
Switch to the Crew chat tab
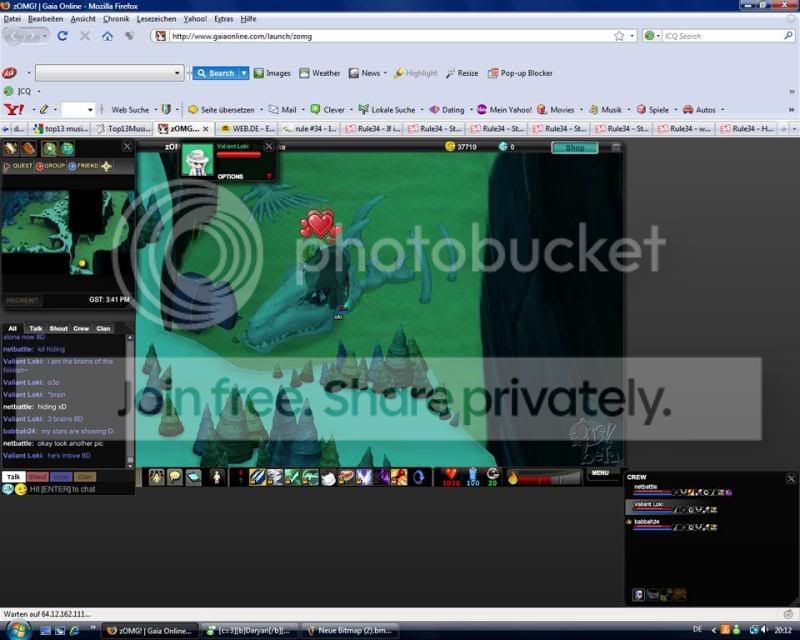(x=81, y=329)
